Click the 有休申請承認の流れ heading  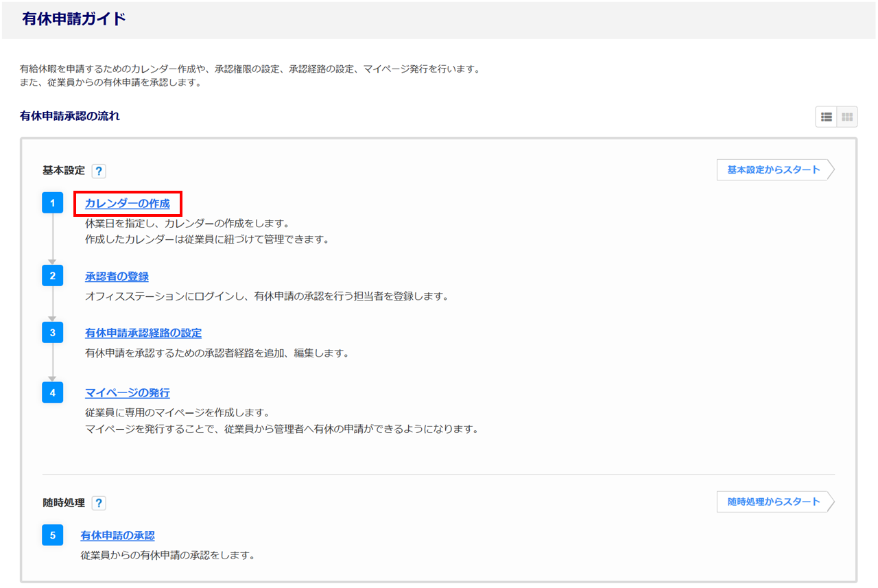70,116
